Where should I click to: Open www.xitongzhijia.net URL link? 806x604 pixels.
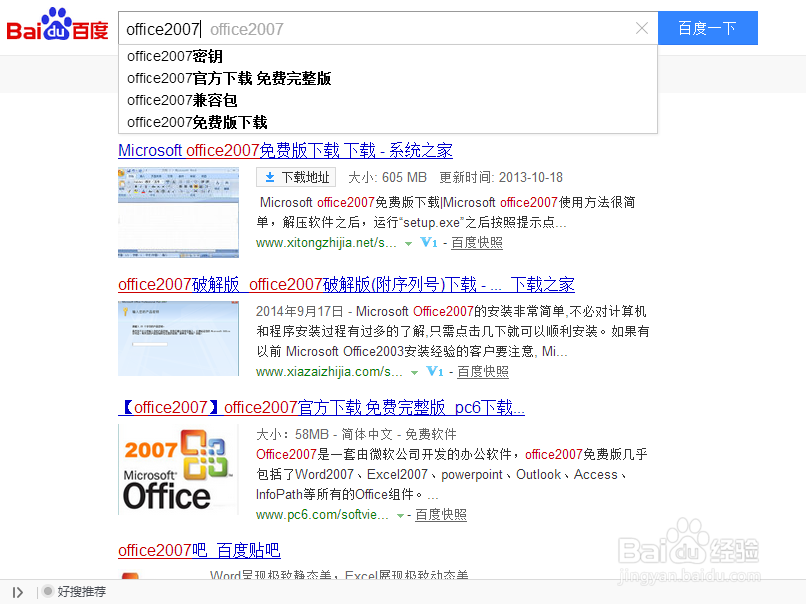coord(326,243)
